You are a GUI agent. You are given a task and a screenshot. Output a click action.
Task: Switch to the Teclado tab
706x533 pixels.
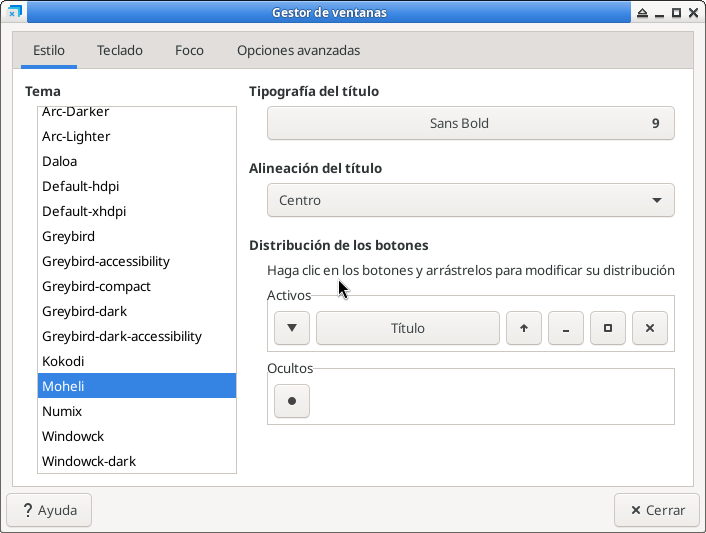click(x=120, y=50)
